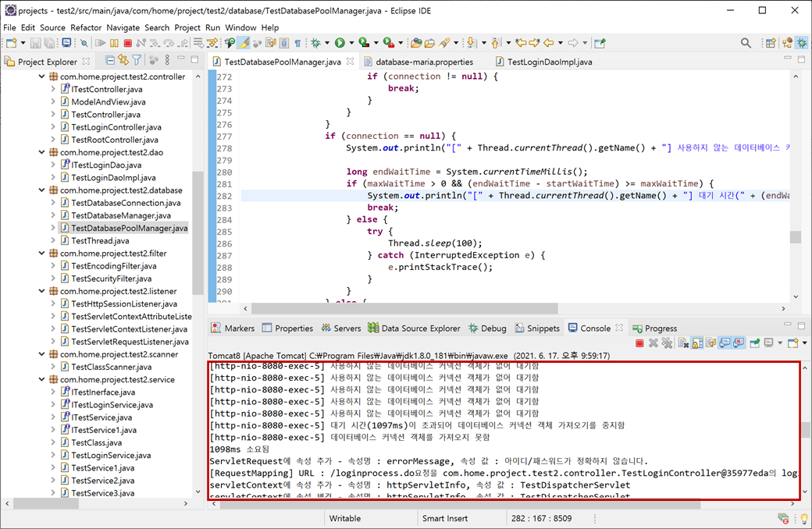The image size is (812, 529).
Task: Click line number 282 in the editor gutter
Action: pyautogui.click(x=224, y=196)
